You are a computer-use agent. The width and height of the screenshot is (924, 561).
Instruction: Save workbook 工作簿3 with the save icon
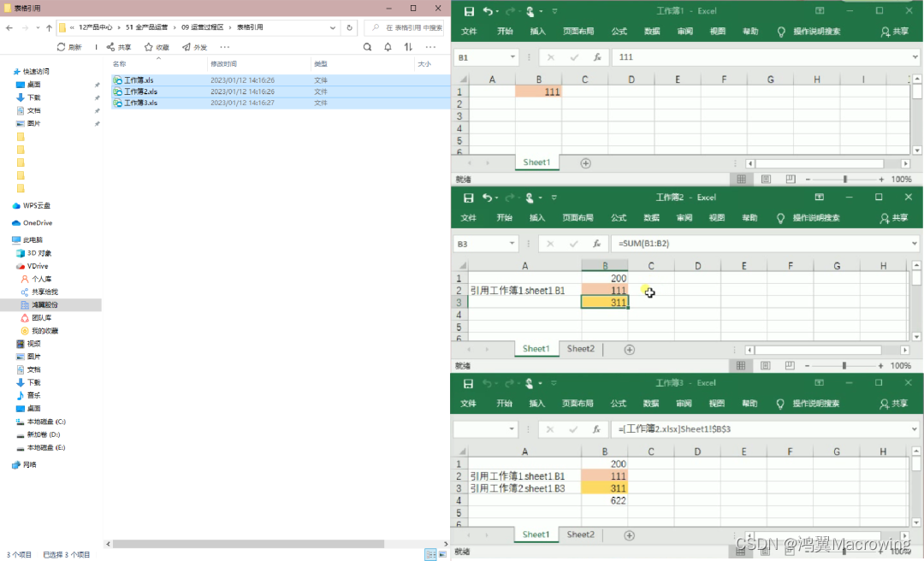(x=469, y=384)
